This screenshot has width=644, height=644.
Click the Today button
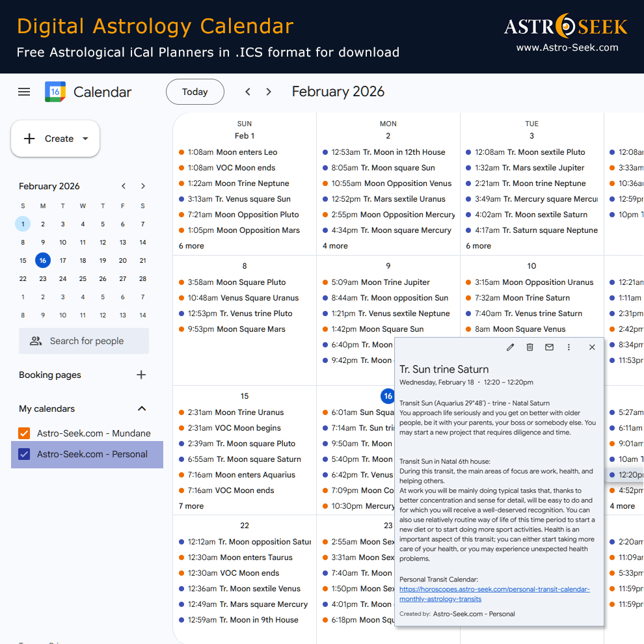tap(195, 92)
